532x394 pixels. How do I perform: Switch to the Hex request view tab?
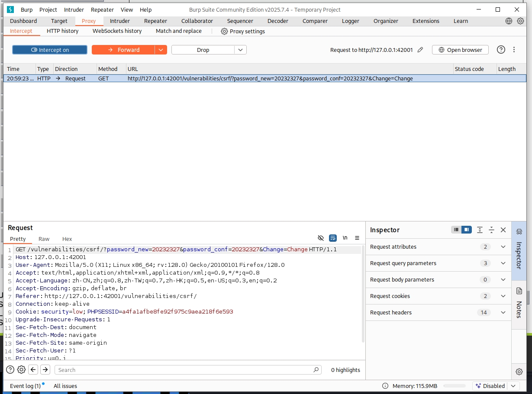tap(67, 239)
